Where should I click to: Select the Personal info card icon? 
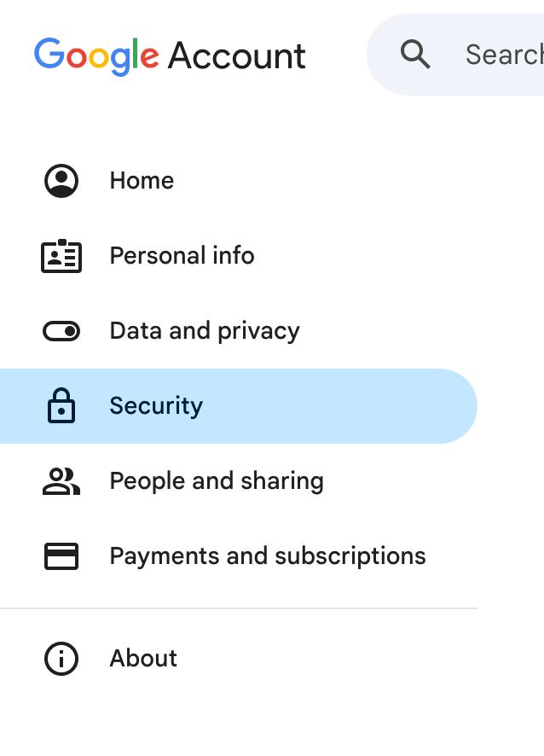pyautogui.click(x=61, y=255)
